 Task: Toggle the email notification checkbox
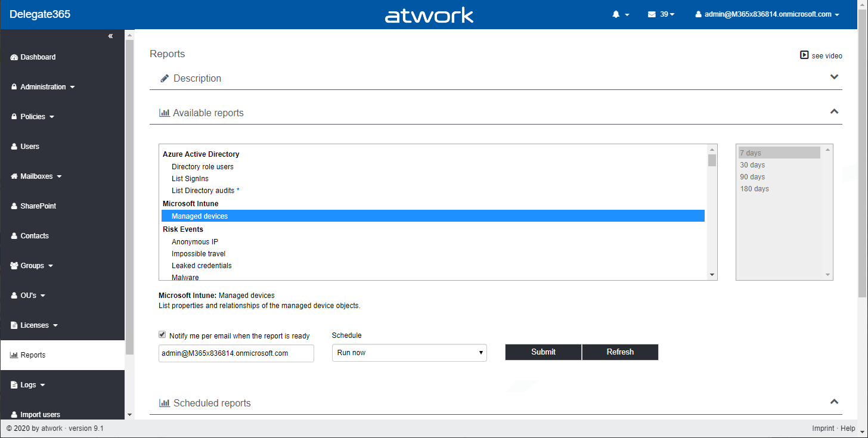[x=162, y=335]
